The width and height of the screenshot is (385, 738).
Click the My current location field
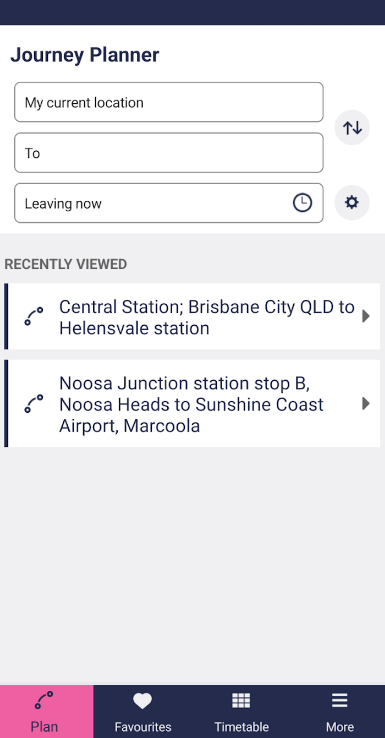click(x=168, y=102)
